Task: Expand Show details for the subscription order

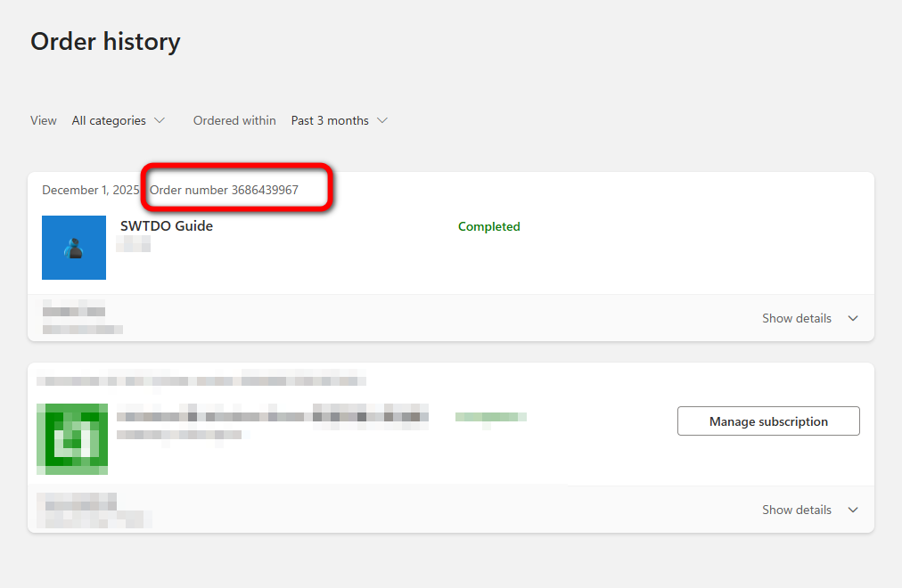Action: pos(796,510)
